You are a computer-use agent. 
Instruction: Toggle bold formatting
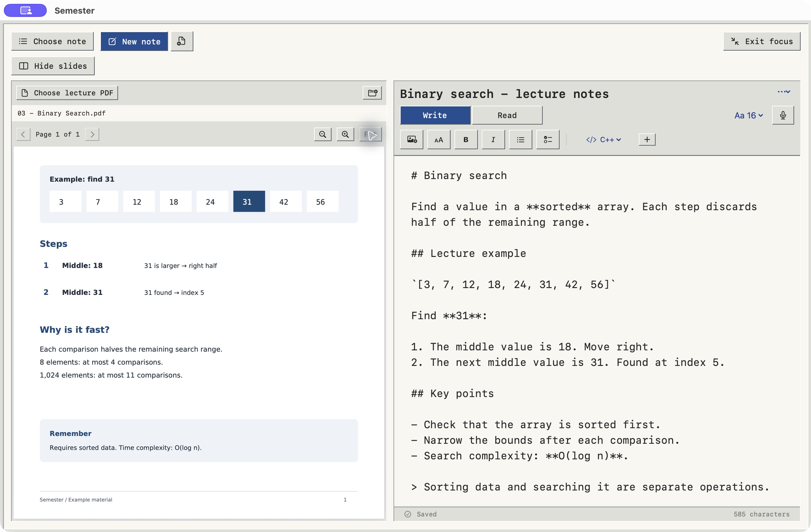pos(466,140)
